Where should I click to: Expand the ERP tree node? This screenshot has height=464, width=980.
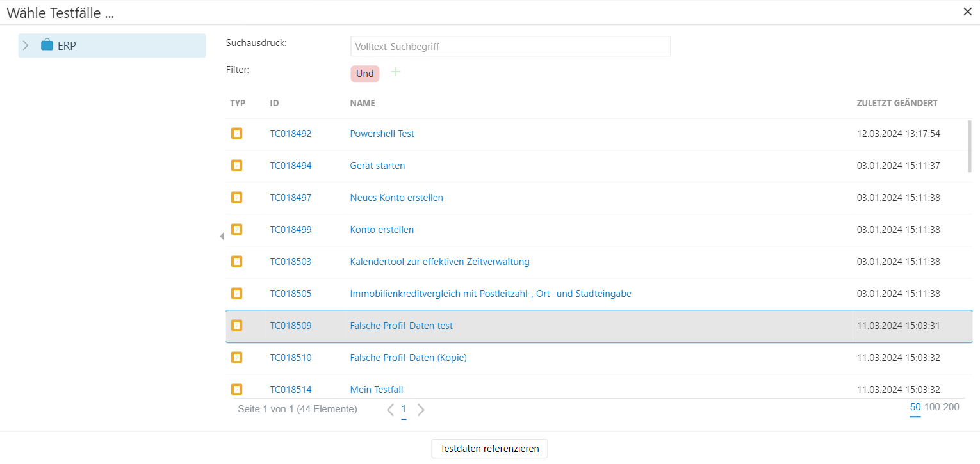coord(26,45)
